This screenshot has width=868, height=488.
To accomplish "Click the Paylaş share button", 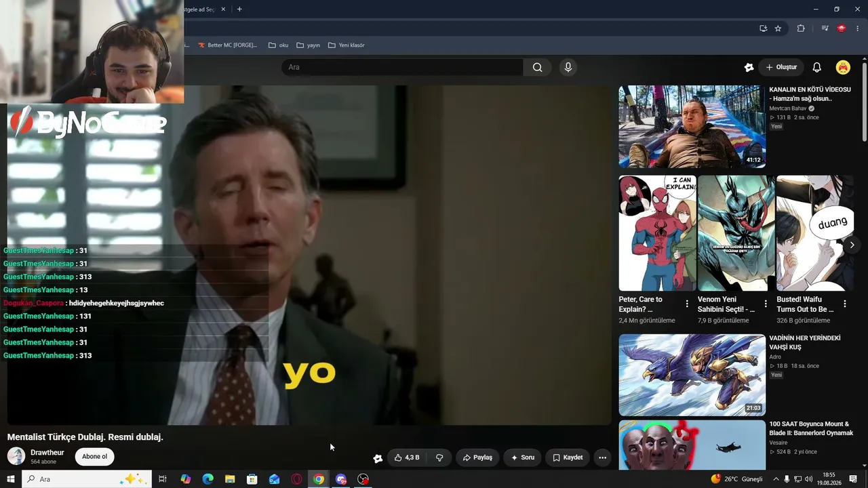I will [x=477, y=457].
